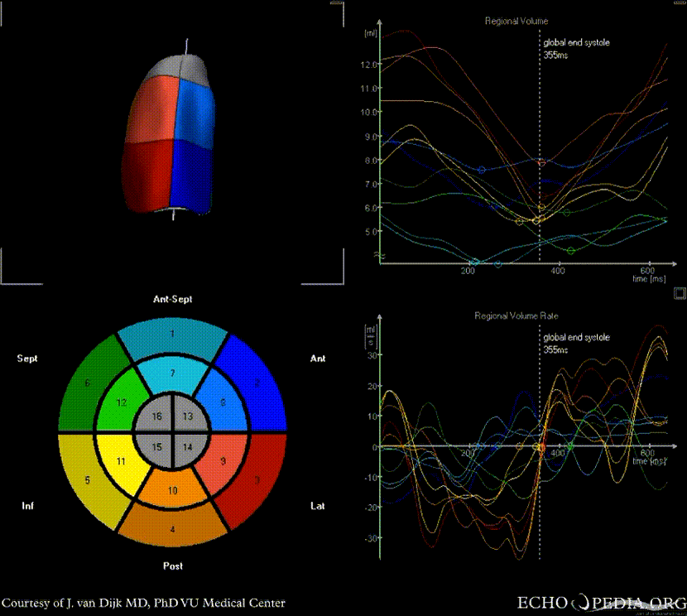Choose bright yellow segment 11
Image resolution: width=687 pixels, height=616 pixels.
point(121,460)
